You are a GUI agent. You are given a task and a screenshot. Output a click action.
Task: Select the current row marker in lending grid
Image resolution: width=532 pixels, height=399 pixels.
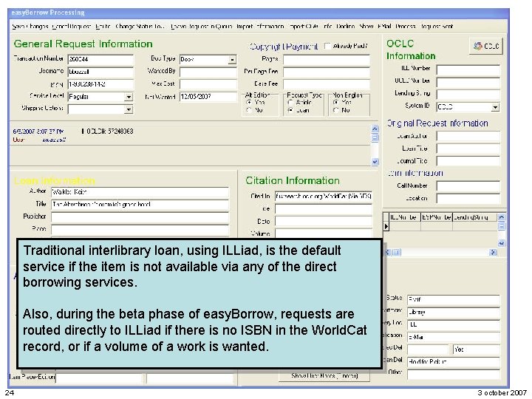click(386, 226)
